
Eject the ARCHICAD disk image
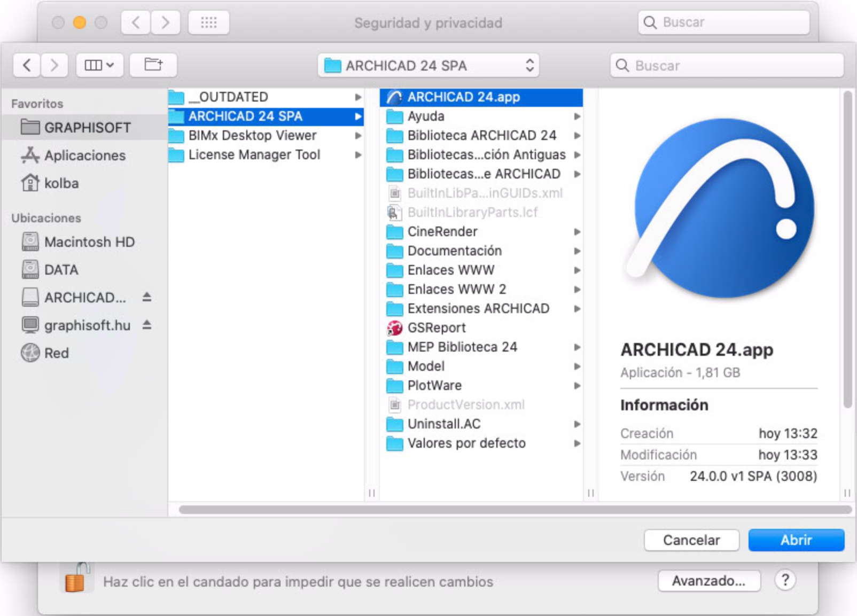[147, 298]
